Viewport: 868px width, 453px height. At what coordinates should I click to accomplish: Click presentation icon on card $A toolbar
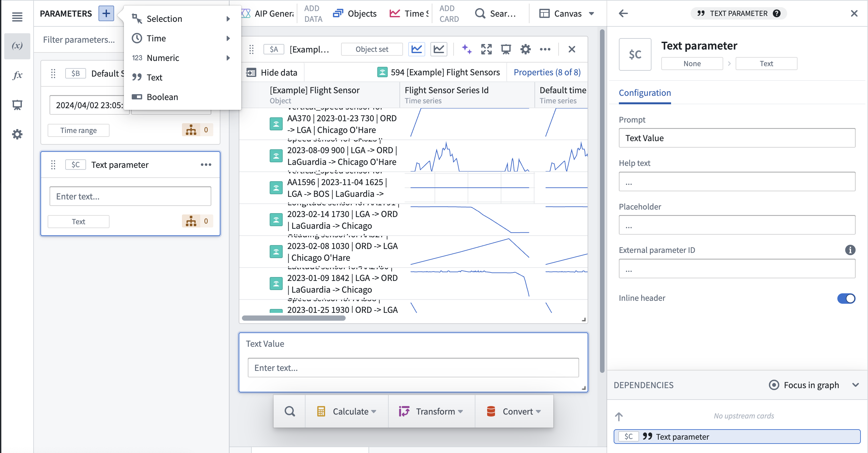pos(506,49)
